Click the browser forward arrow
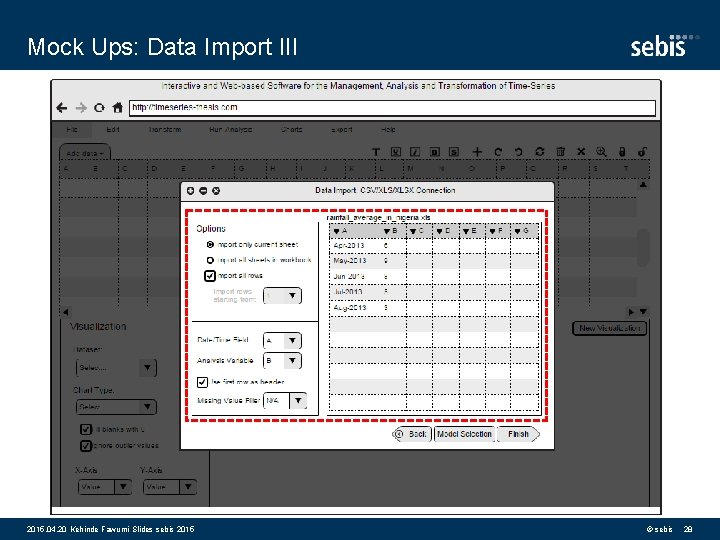Screen dimensions: 720x540 pos(81,108)
